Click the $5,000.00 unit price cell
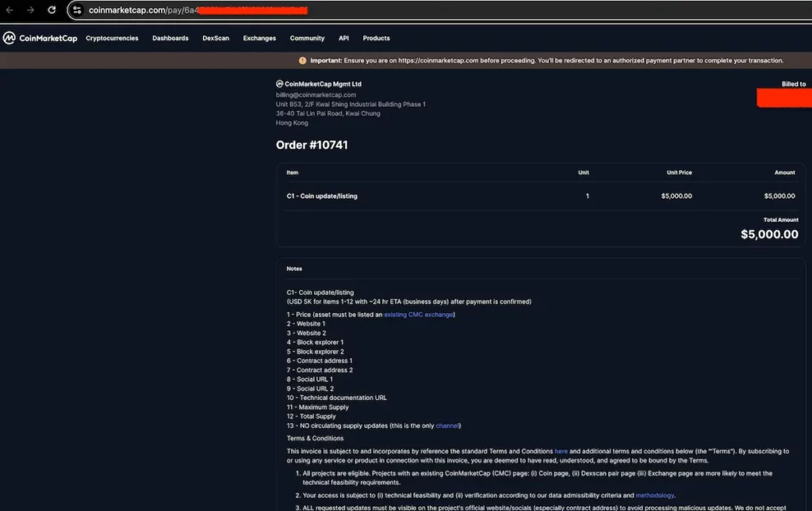The height and width of the screenshot is (511, 812). 676,196
